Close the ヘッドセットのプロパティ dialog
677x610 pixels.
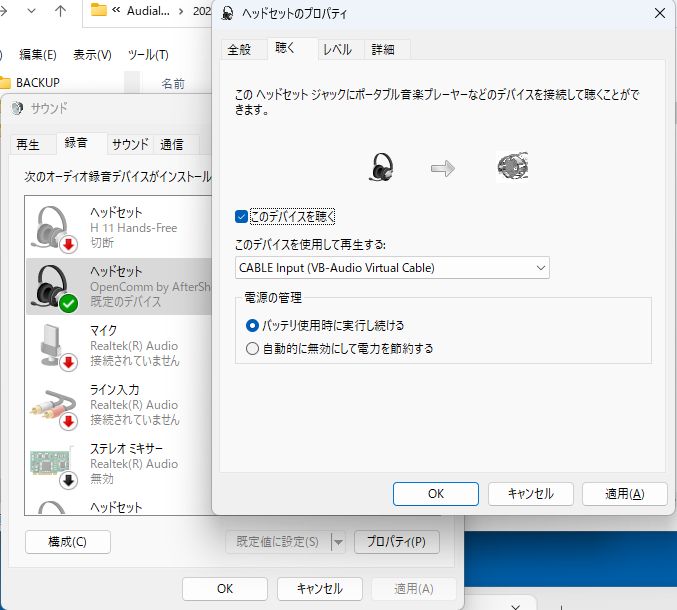660,13
